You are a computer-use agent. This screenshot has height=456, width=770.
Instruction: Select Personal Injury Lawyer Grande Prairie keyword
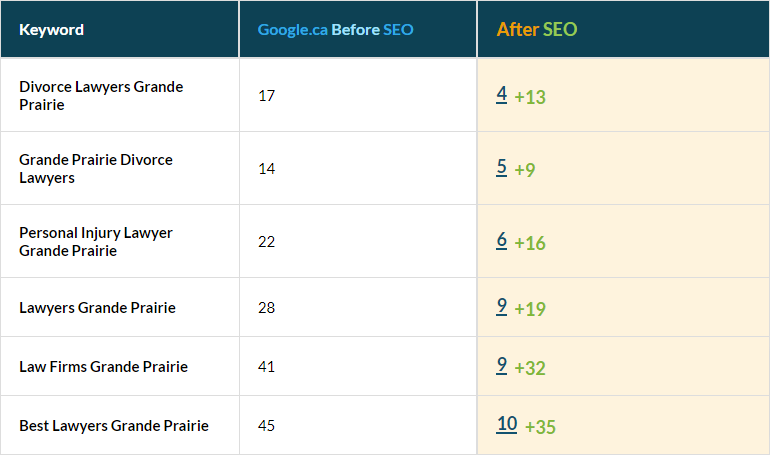point(96,241)
